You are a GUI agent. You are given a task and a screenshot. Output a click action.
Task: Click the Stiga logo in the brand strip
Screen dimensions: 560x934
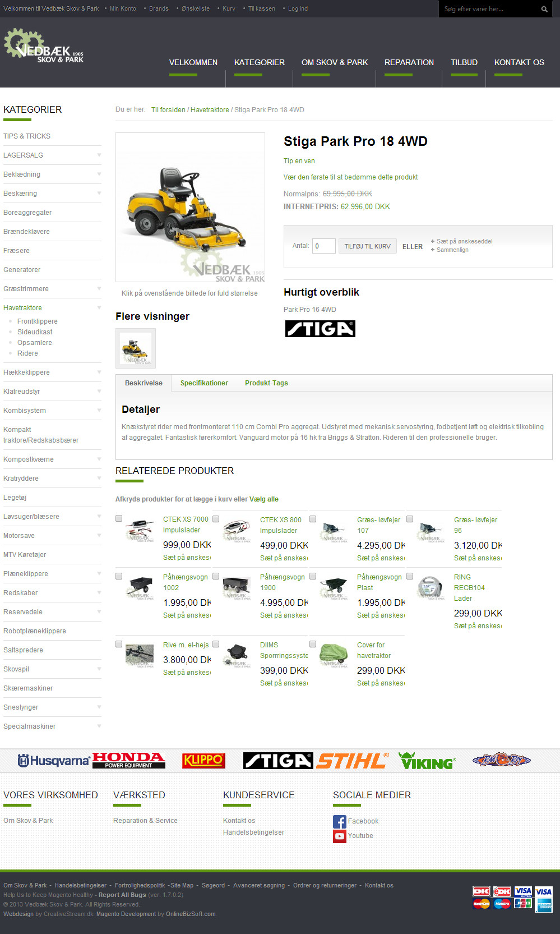click(278, 760)
